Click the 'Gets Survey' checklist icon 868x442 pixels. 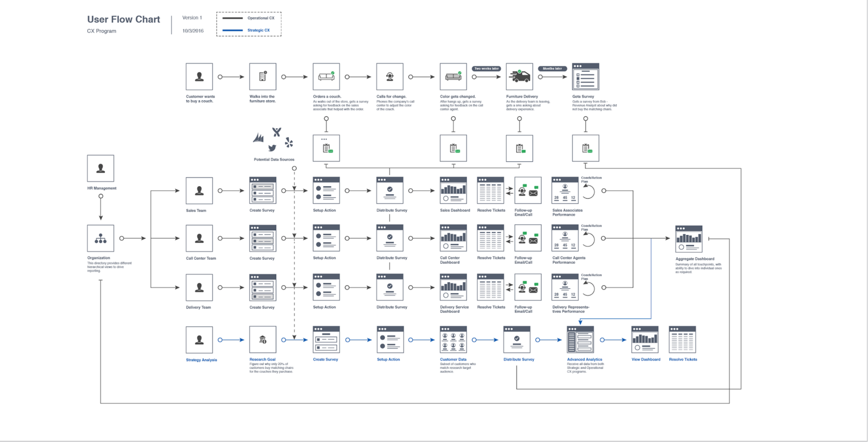[585, 77]
